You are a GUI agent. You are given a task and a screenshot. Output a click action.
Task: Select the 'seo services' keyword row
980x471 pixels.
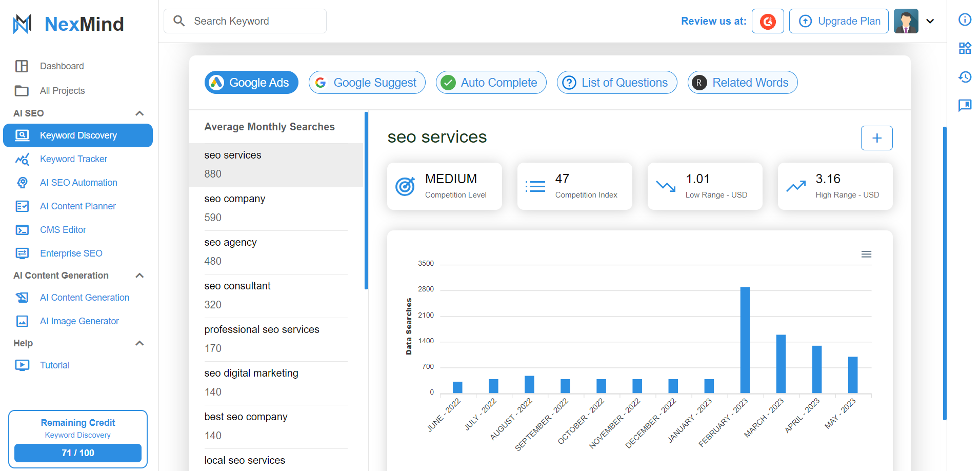(276, 165)
